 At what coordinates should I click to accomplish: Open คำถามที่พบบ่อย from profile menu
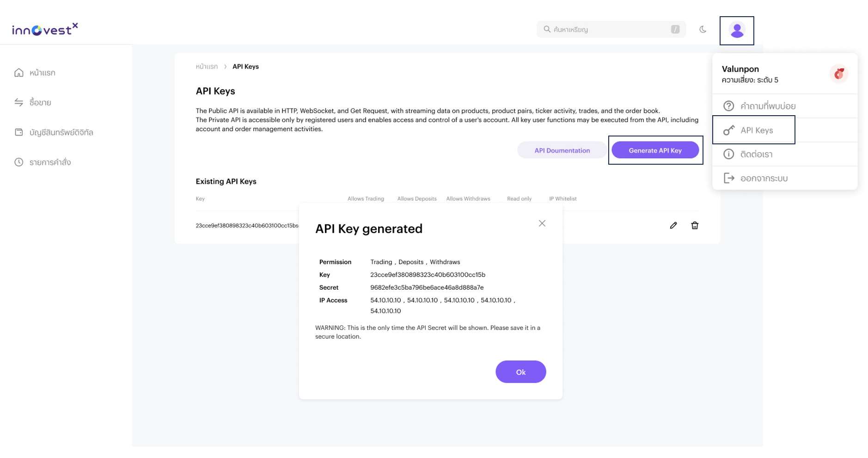coord(769,106)
